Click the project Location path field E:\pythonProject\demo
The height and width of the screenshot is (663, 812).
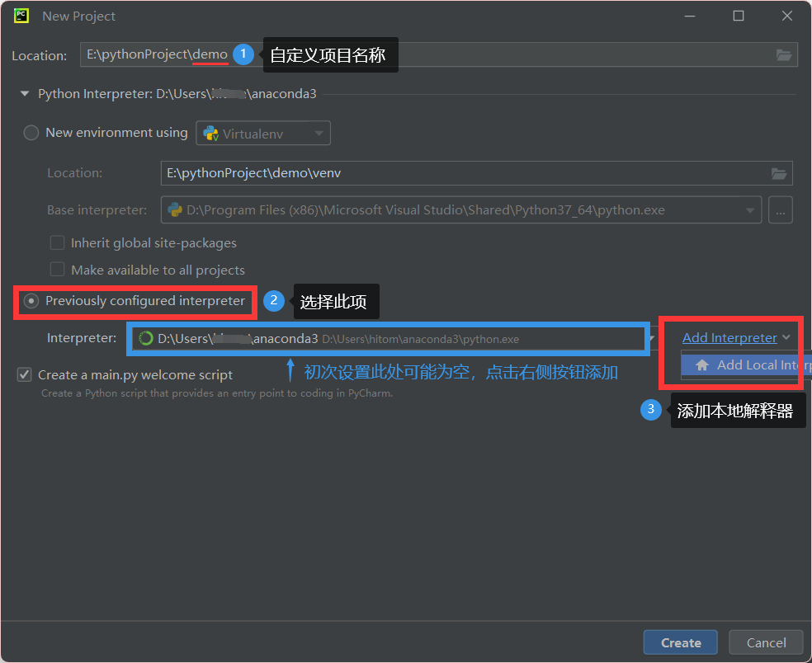[x=439, y=55]
